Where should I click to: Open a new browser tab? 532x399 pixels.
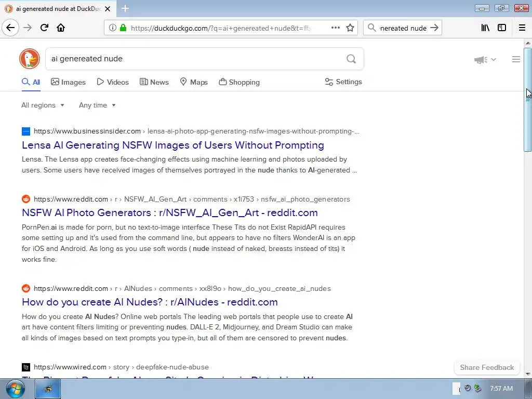tap(125, 8)
